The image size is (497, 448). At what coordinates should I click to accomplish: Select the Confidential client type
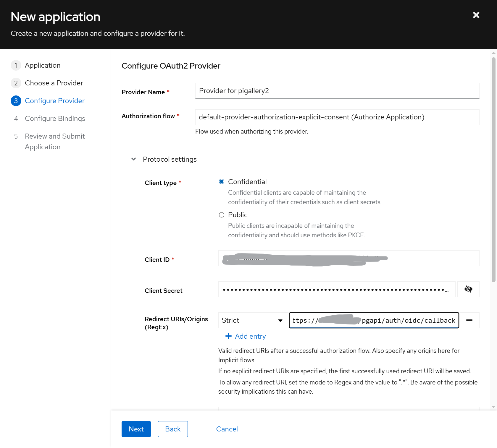(222, 182)
